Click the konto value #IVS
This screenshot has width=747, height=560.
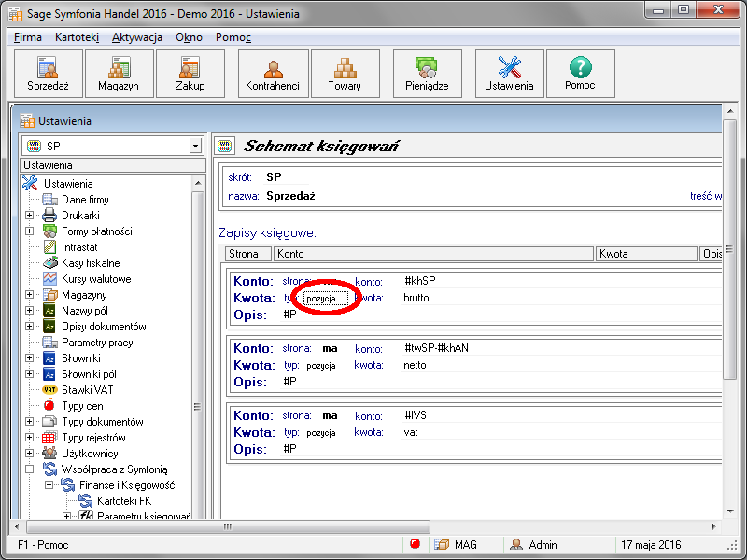coord(416,415)
